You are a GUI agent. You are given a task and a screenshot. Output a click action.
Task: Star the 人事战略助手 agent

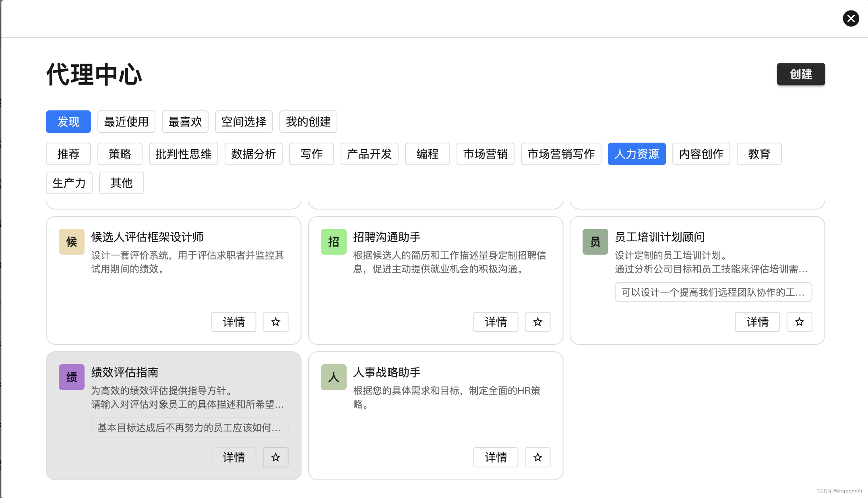pyautogui.click(x=537, y=457)
